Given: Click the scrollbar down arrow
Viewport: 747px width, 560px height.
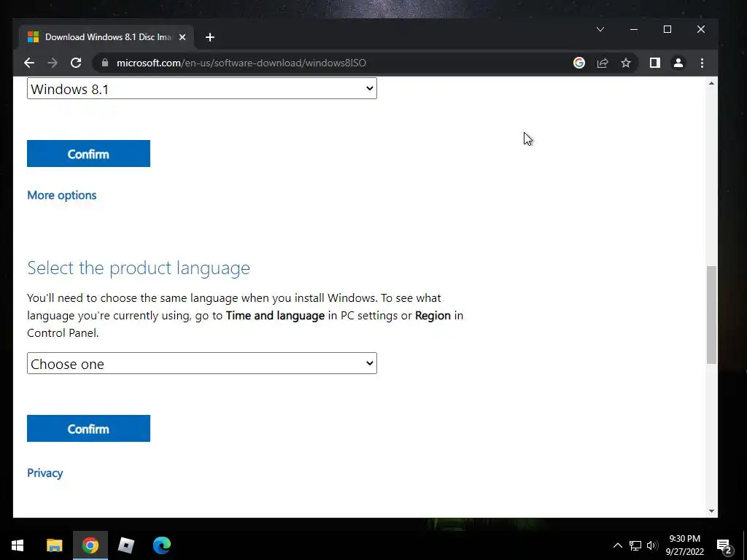Looking at the screenshot, I should (x=711, y=511).
